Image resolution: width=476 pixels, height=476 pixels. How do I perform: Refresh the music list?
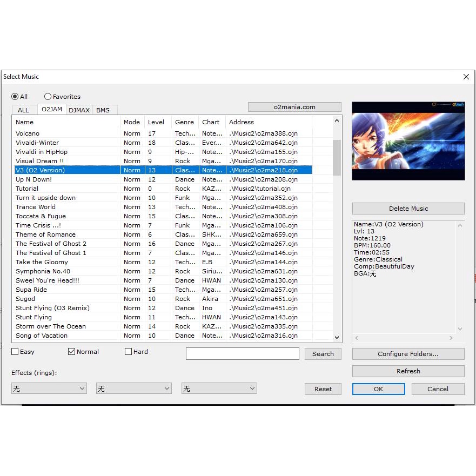click(408, 371)
